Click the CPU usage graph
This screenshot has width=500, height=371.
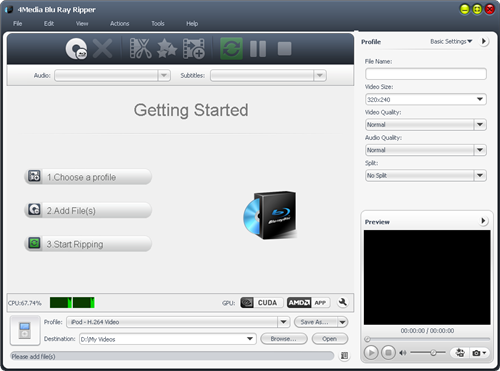click(x=72, y=303)
